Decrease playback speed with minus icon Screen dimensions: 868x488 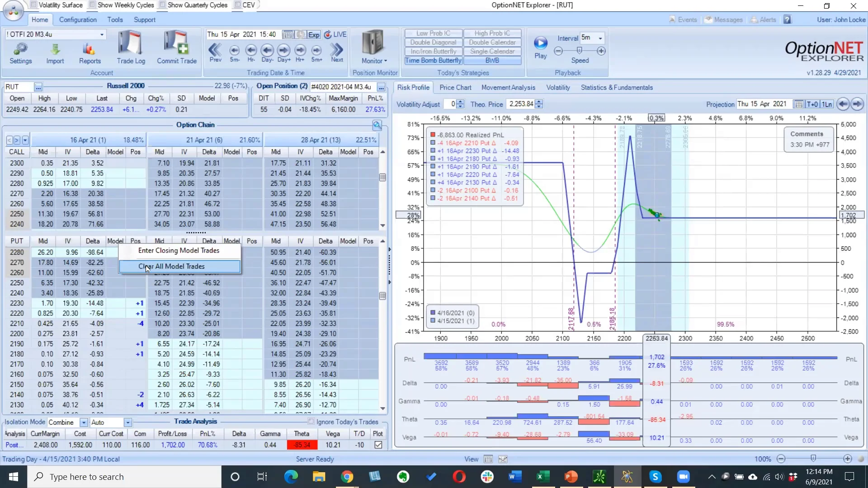558,51
